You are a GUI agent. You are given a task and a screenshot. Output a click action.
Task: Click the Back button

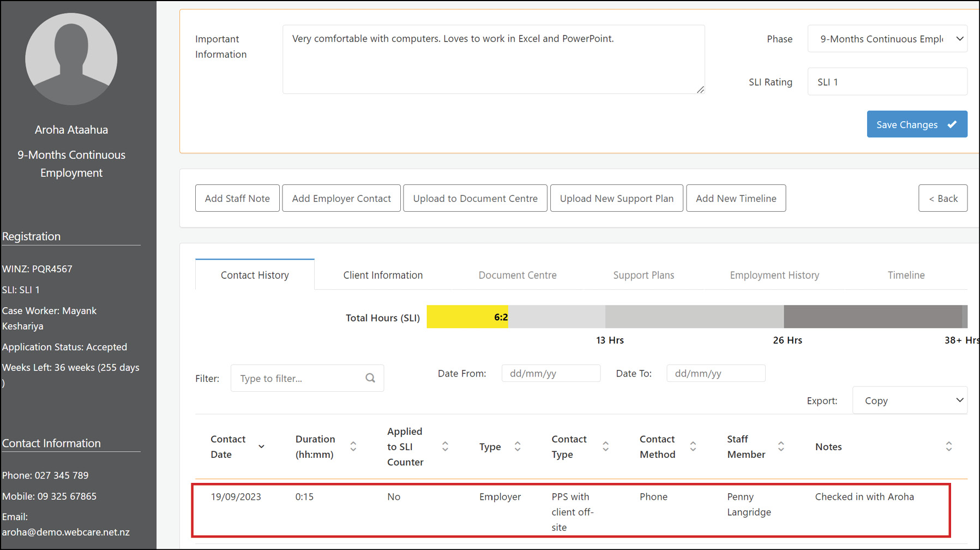pyautogui.click(x=943, y=198)
